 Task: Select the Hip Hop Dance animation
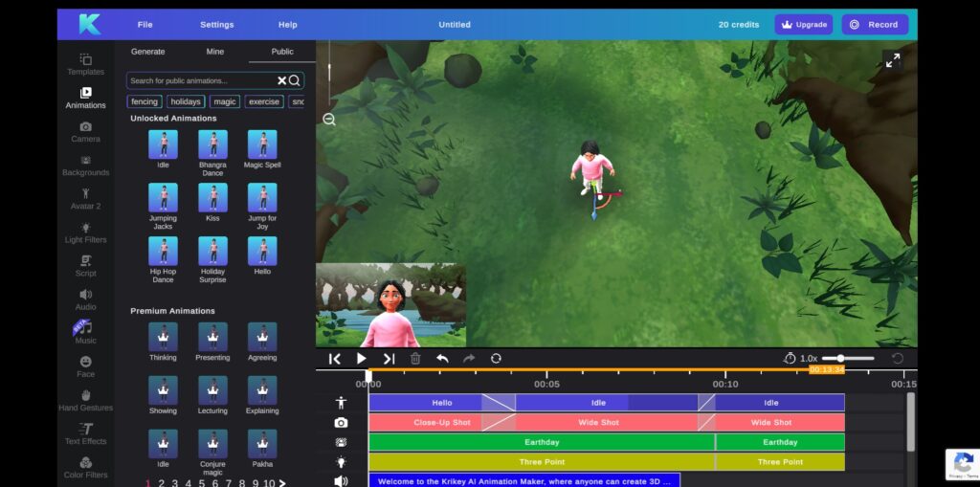163,251
